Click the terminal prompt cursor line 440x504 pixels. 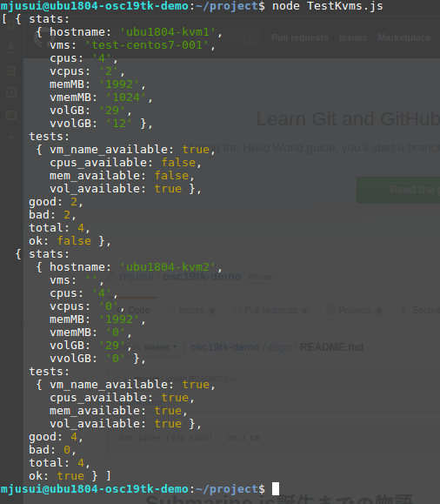coord(140,489)
